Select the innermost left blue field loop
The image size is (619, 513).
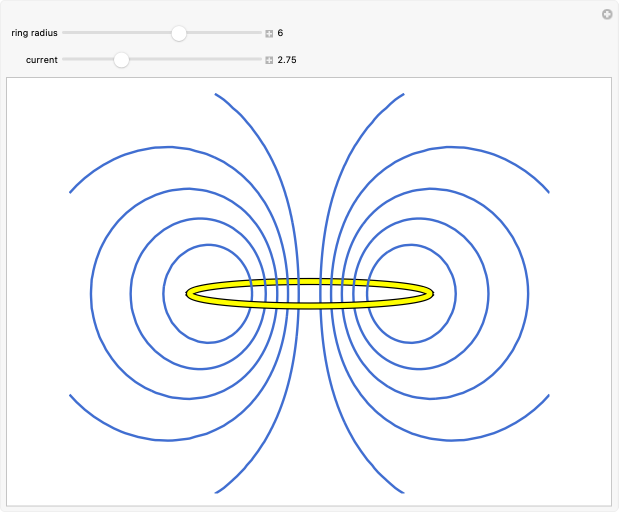coord(164,293)
